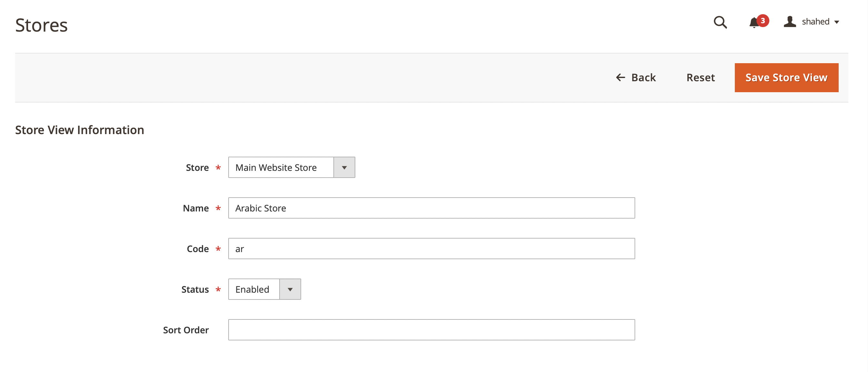Click the Name field label
This screenshot has height=372, width=868.
click(x=195, y=208)
